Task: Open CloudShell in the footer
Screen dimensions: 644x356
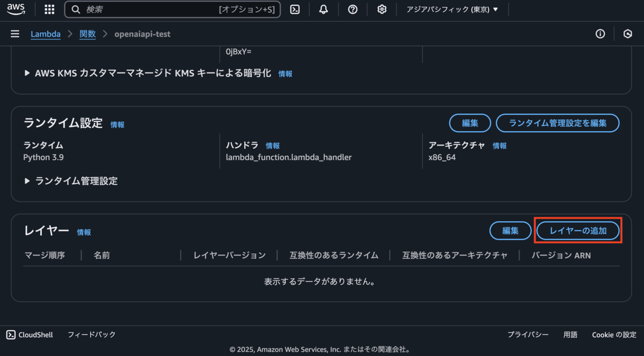Action: click(30, 335)
